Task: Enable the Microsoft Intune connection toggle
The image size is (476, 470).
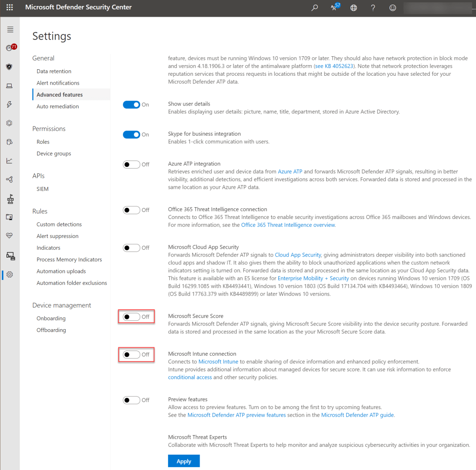Action: [x=132, y=355]
